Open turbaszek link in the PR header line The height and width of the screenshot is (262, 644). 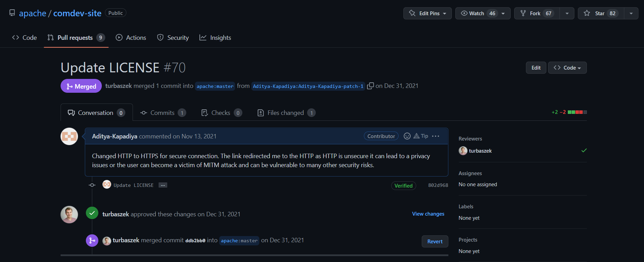(x=119, y=86)
